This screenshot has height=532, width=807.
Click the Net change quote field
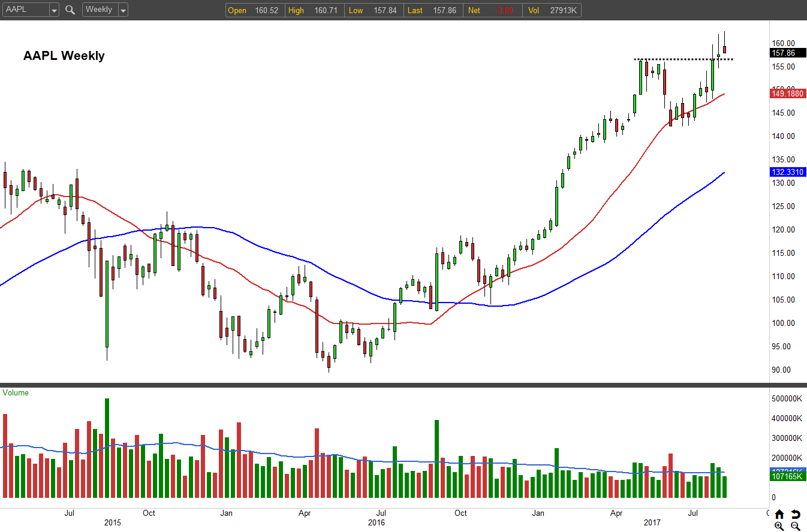(492, 10)
